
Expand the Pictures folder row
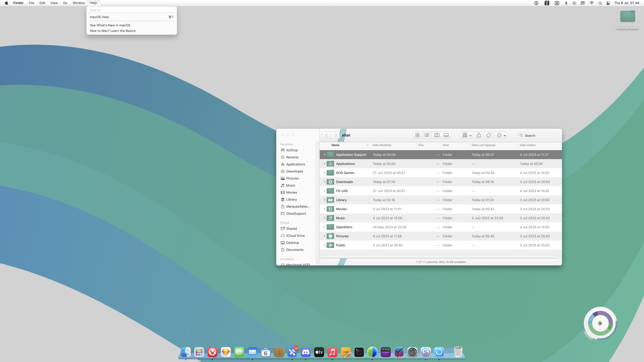(x=324, y=236)
